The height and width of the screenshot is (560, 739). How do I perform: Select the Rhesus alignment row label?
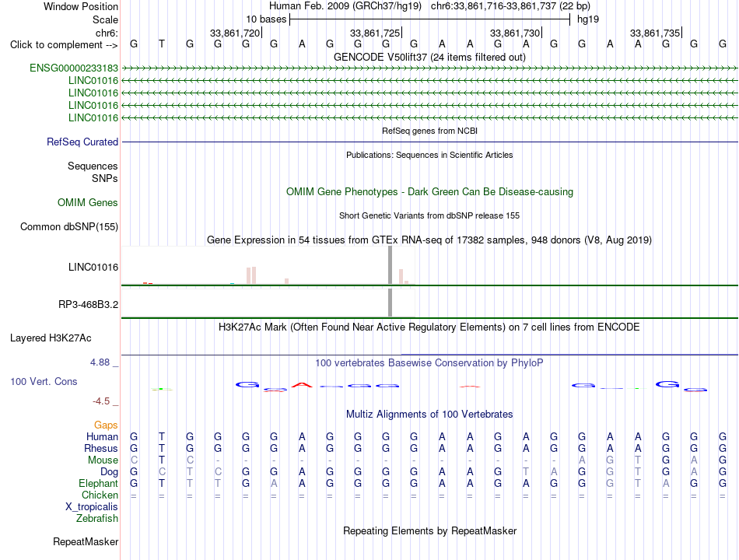coord(101,448)
